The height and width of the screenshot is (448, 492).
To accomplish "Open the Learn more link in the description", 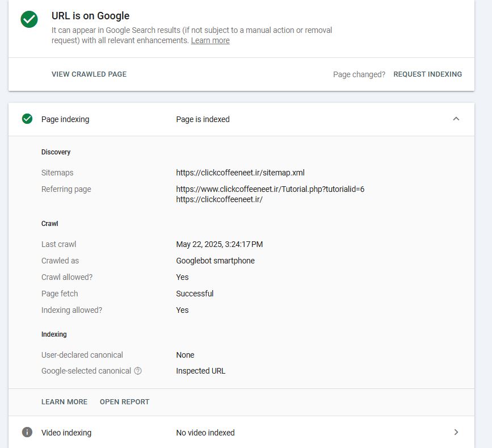I will pos(210,40).
